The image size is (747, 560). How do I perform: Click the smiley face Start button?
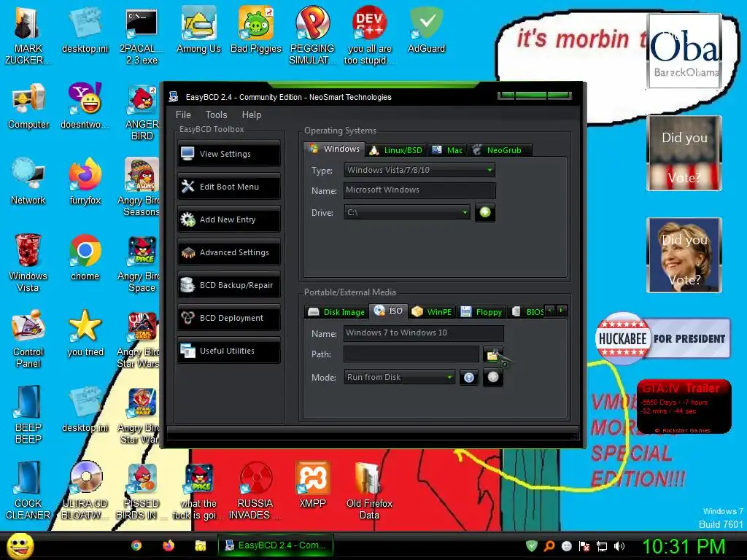click(x=20, y=545)
